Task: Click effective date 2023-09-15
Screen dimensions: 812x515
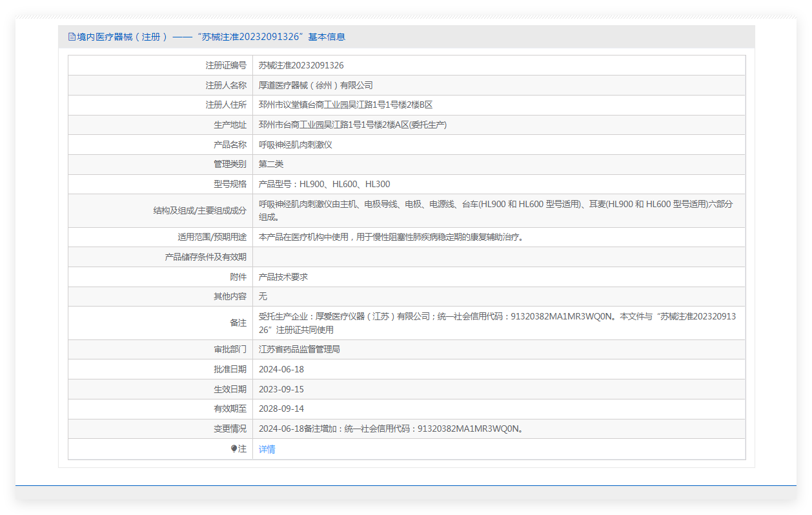Action: point(281,390)
